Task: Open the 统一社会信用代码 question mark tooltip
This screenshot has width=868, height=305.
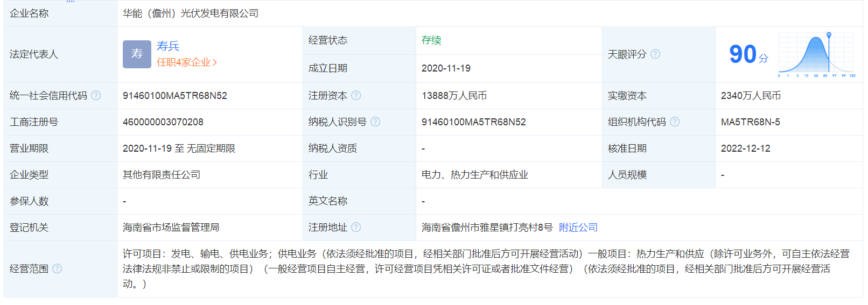Action: click(x=96, y=96)
